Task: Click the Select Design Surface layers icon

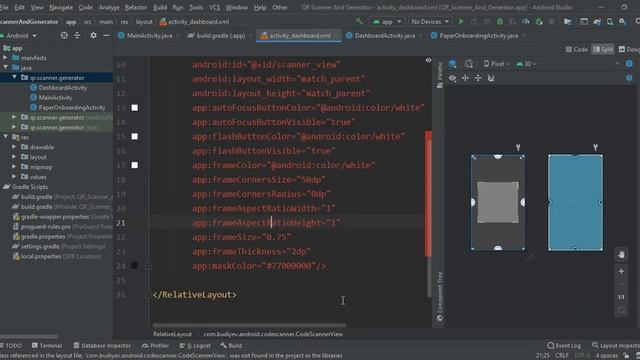Action: click(453, 64)
